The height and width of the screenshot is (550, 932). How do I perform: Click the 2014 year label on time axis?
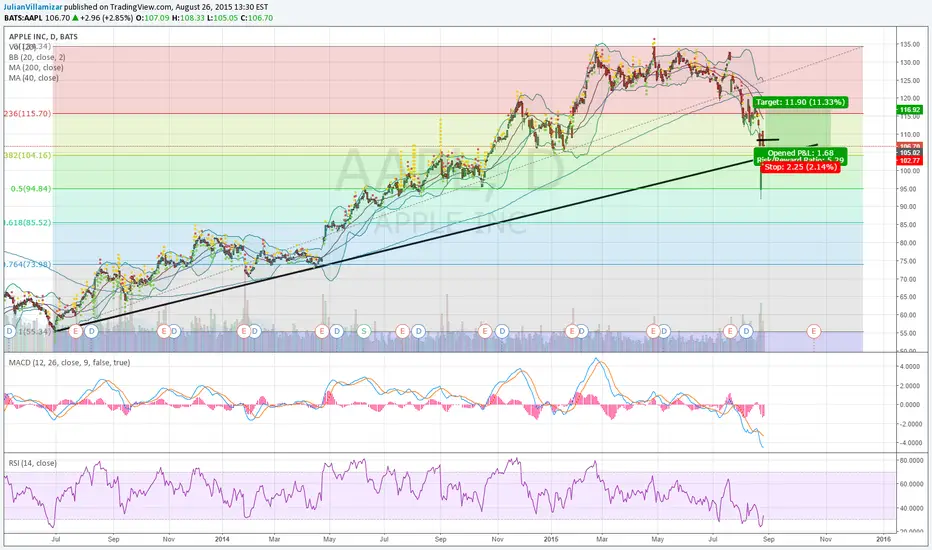222,539
